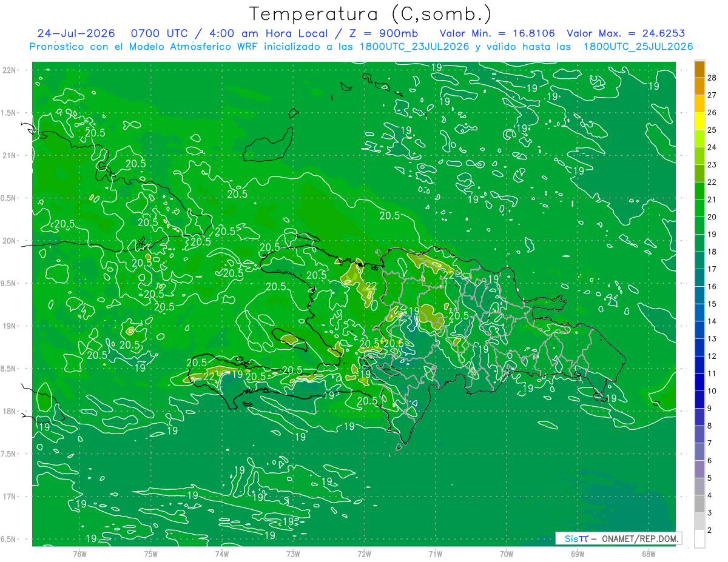The width and height of the screenshot is (728, 562).
Task: Click the '68W' longitude axis label
Action: [648, 554]
